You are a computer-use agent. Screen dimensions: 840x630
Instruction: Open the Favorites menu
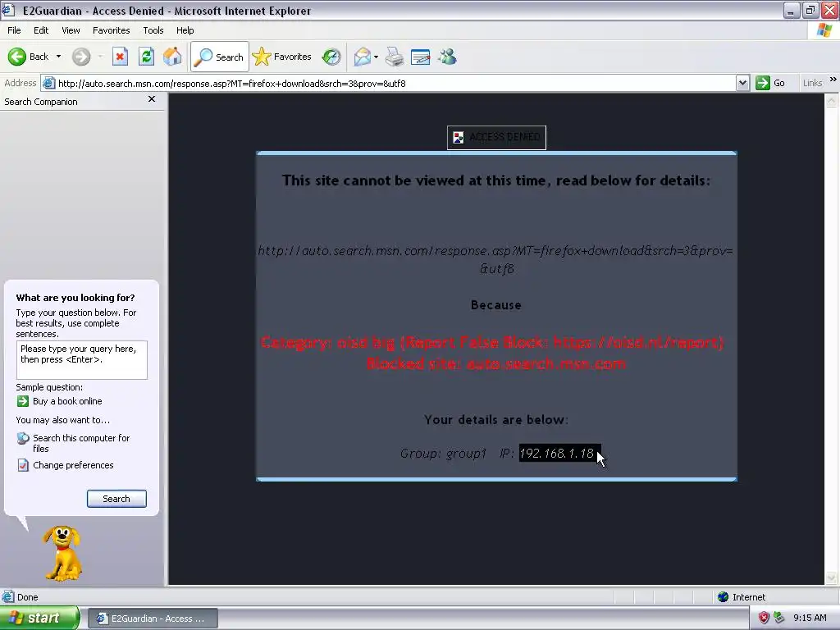point(111,30)
